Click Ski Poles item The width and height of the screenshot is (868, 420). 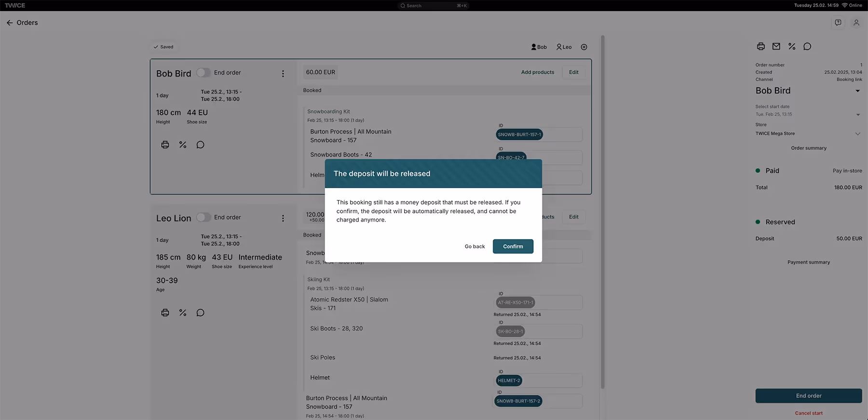(323, 357)
